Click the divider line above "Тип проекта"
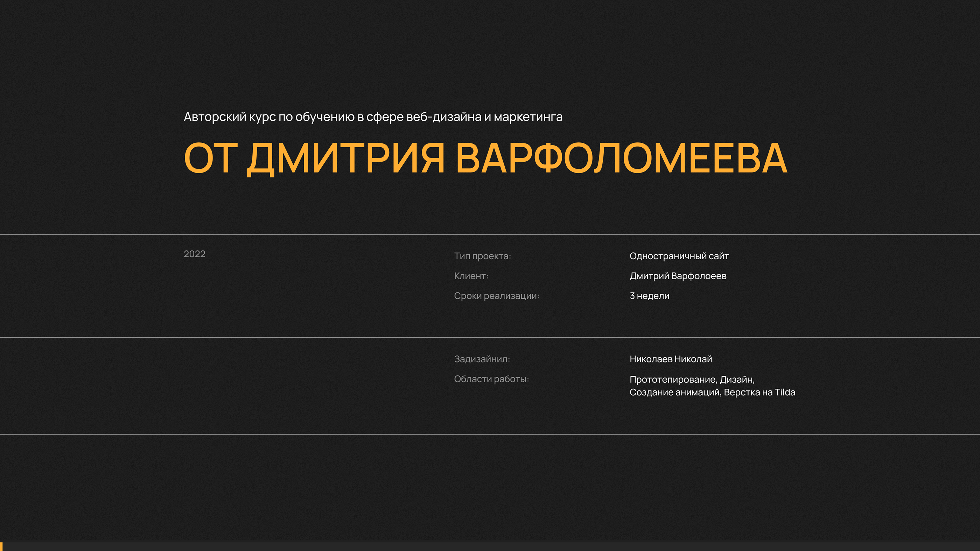This screenshot has height=551, width=980. (490, 234)
